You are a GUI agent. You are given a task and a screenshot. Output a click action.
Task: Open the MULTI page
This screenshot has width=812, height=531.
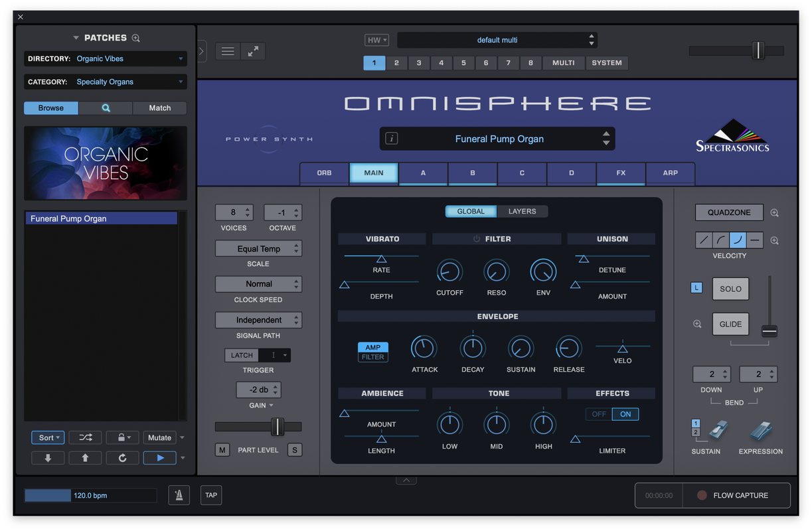point(564,63)
